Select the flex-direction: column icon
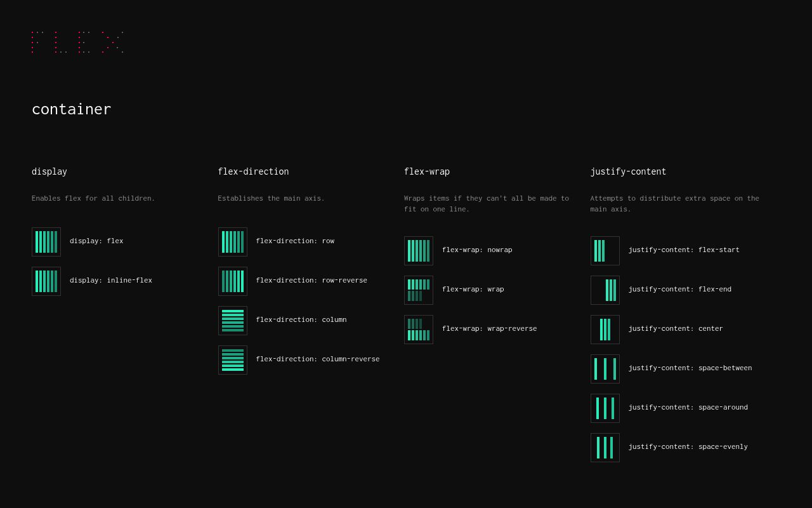This screenshot has width=812, height=508. (x=233, y=321)
